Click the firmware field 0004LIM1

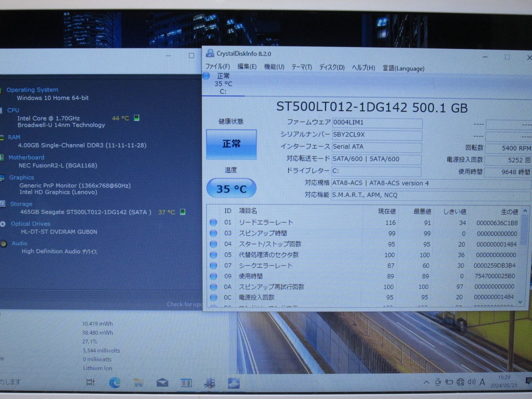(x=377, y=123)
